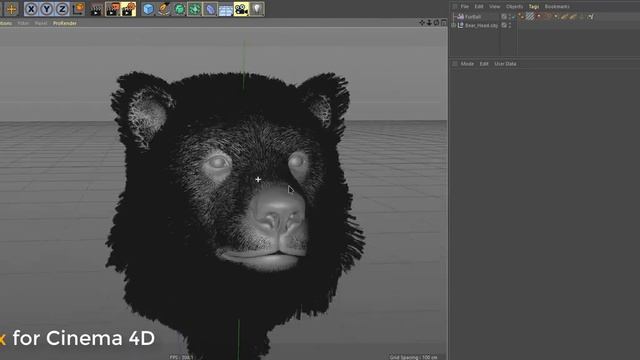Open the Filter viewport menu
The height and width of the screenshot is (360, 640).
click(23, 23)
